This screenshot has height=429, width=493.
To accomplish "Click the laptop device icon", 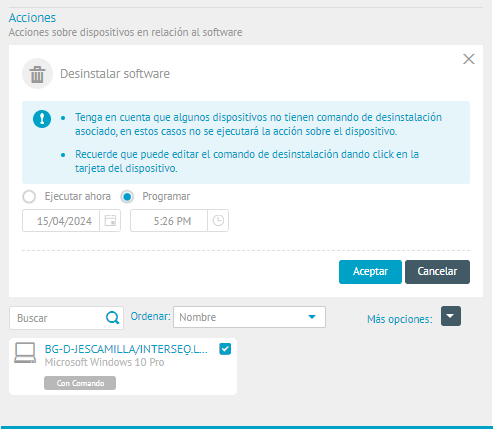I will coord(25,353).
